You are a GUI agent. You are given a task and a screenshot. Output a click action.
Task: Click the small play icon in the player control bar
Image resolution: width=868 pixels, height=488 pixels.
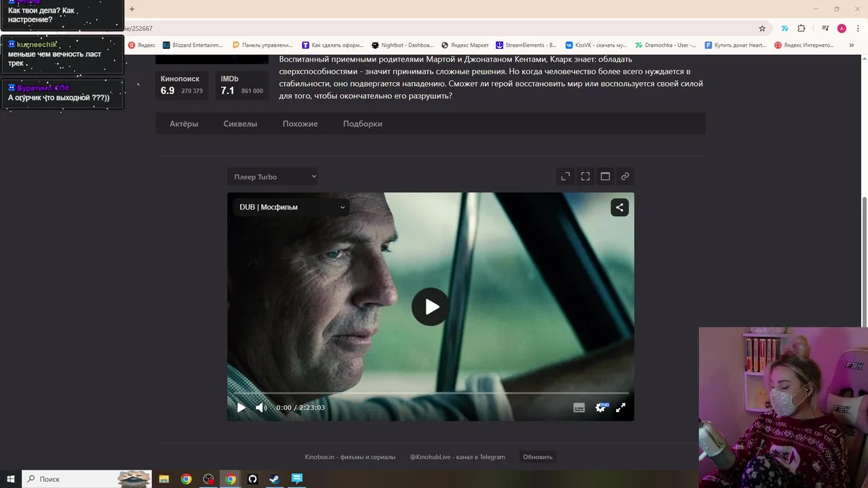tap(241, 407)
